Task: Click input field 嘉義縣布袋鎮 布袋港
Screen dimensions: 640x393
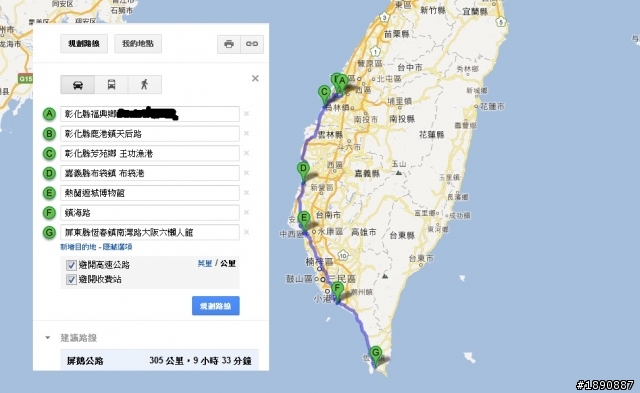Action: (x=150, y=173)
